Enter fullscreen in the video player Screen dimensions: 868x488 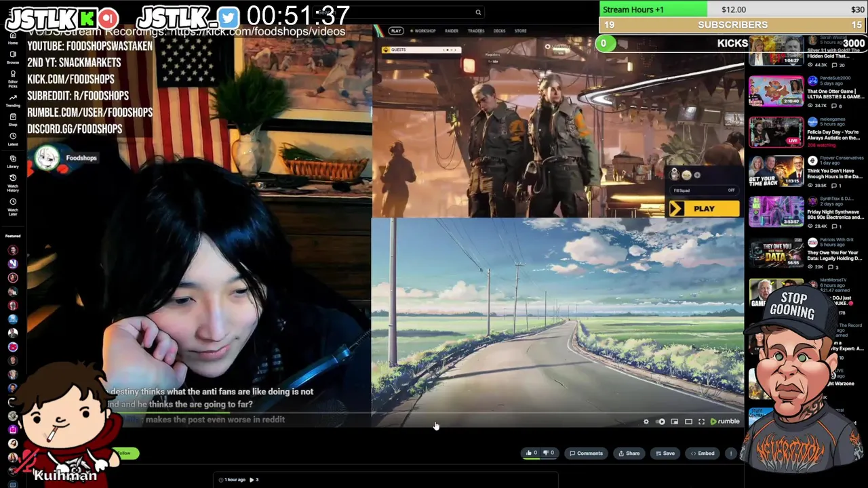click(701, 422)
